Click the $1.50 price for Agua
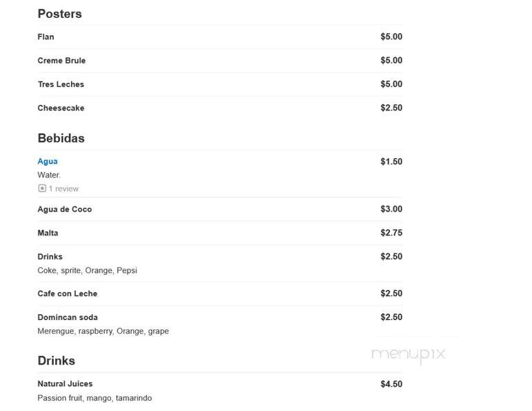The image size is (532, 411). 391,162
